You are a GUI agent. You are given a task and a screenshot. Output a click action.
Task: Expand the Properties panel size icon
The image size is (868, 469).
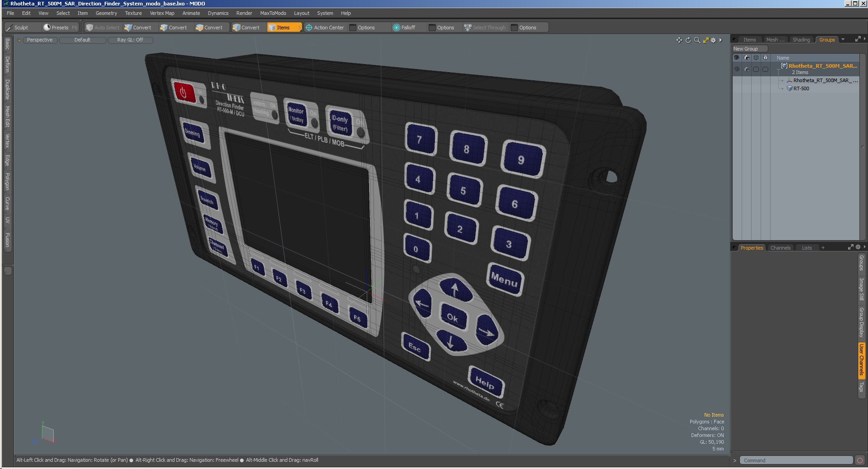(x=850, y=247)
